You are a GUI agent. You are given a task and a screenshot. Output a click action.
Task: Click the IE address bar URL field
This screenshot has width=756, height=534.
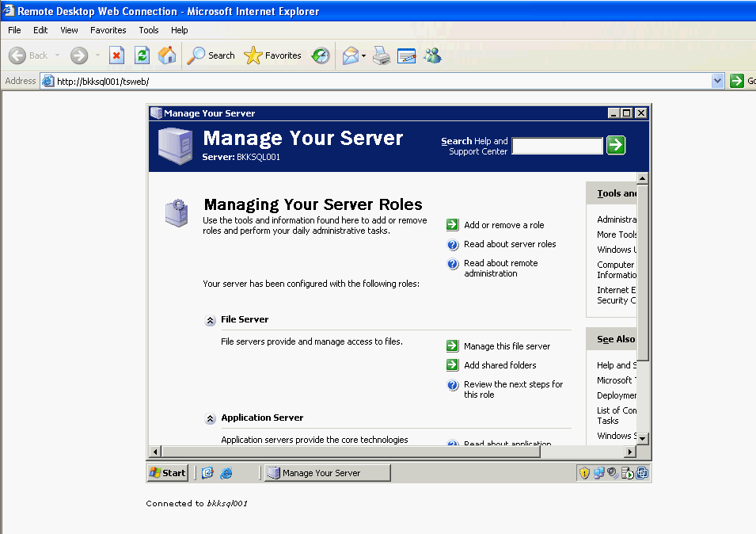point(376,81)
